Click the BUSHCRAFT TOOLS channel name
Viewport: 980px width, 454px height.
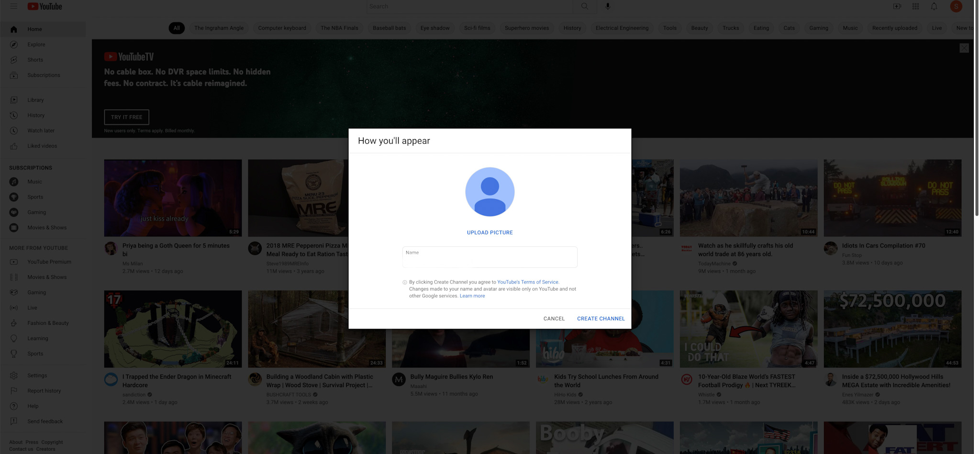point(289,395)
